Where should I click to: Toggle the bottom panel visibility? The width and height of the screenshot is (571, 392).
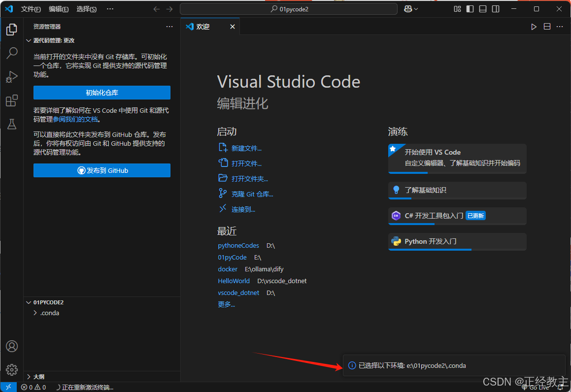click(x=483, y=9)
